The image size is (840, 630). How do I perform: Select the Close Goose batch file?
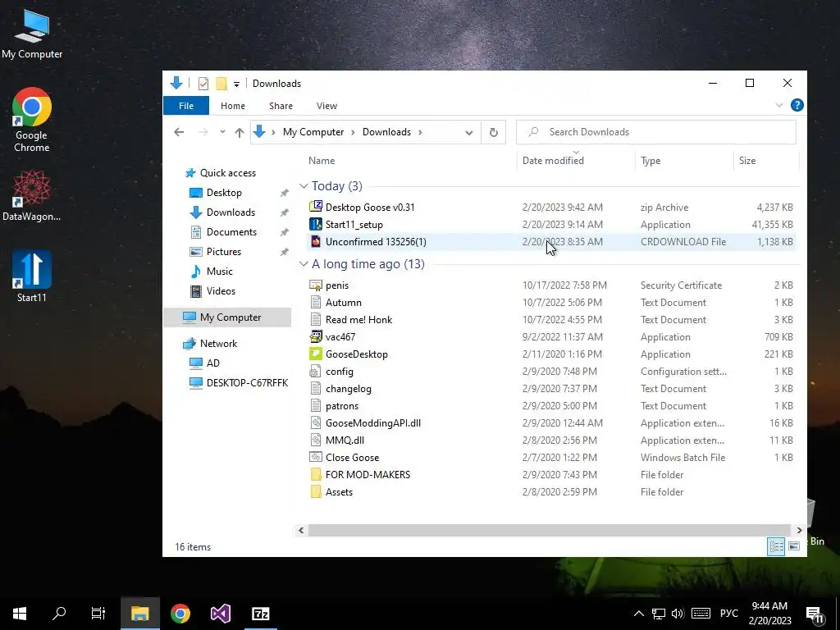point(352,458)
